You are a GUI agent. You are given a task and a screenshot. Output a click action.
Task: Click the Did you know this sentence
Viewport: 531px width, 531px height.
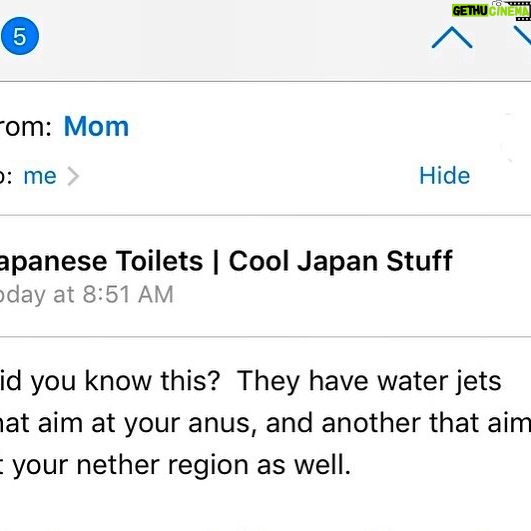click(110, 381)
